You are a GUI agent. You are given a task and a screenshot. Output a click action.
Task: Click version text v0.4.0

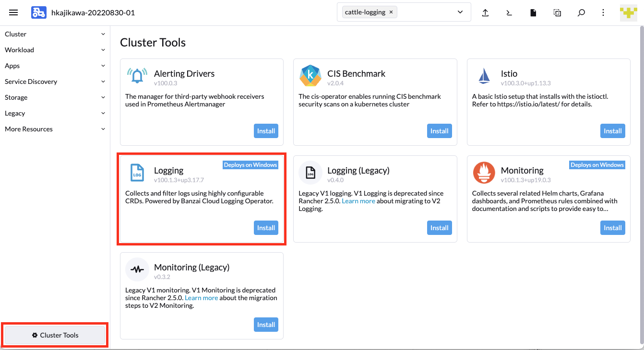click(335, 180)
